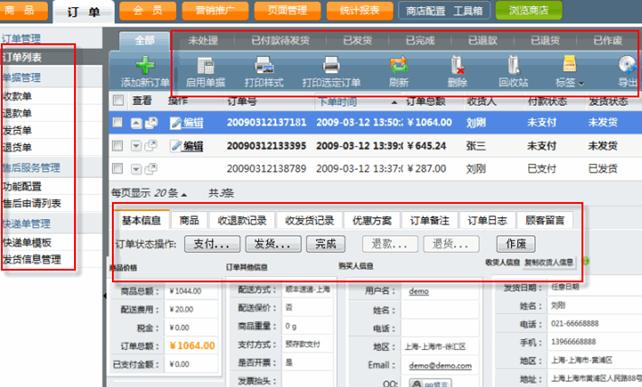This screenshot has width=642, height=387.
Task: Open 快递单模板 in the sidebar
Action: pyautogui.click(x=27, y=242)
